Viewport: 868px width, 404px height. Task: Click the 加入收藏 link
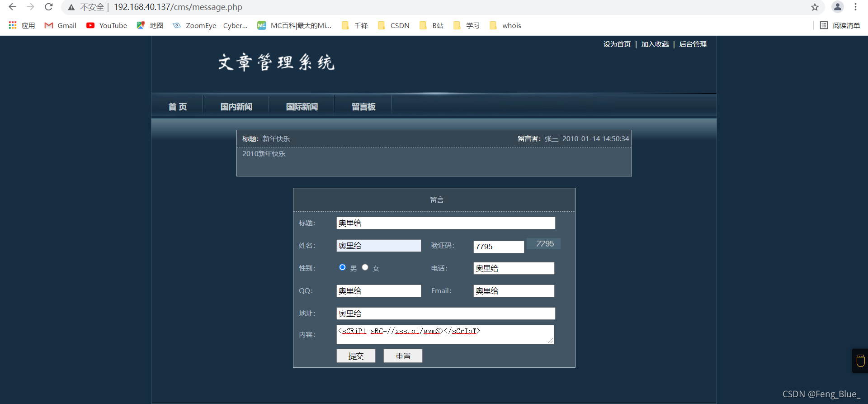[x=655, y=44]
